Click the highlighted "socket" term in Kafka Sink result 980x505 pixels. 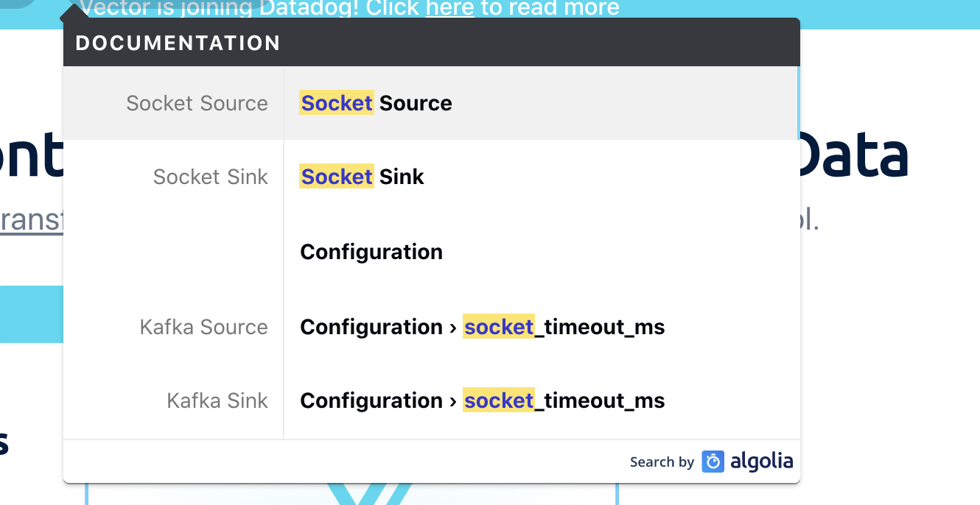499,400
